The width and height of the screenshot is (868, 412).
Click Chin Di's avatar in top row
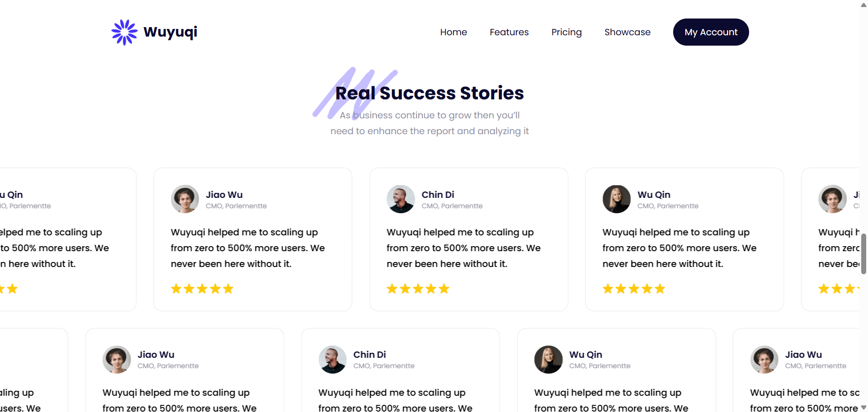pos(401,199)
